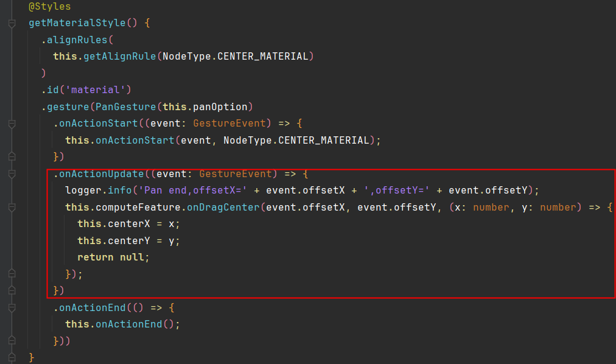
Task: Click the @Styles decorator
Action: [x=49, y=7]
